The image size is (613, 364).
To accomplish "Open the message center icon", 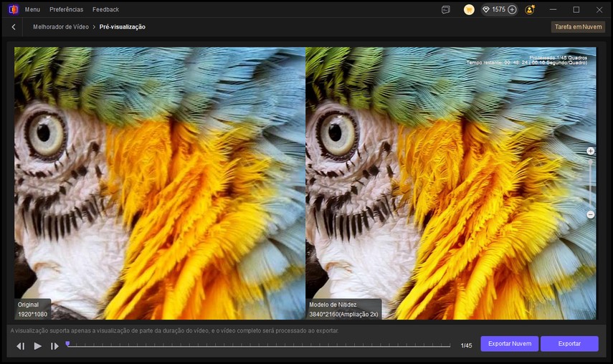I will (x=446, y=10).
